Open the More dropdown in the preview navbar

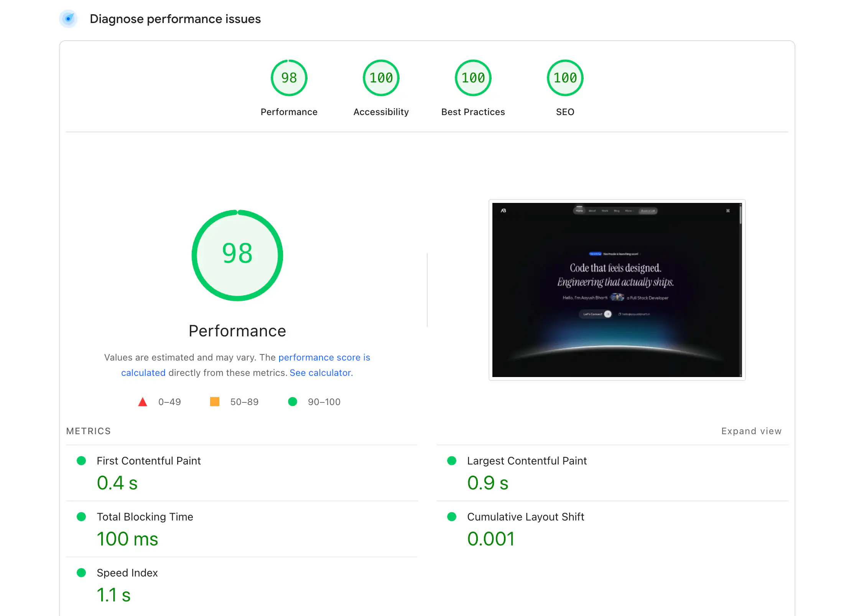pos(629,211)
